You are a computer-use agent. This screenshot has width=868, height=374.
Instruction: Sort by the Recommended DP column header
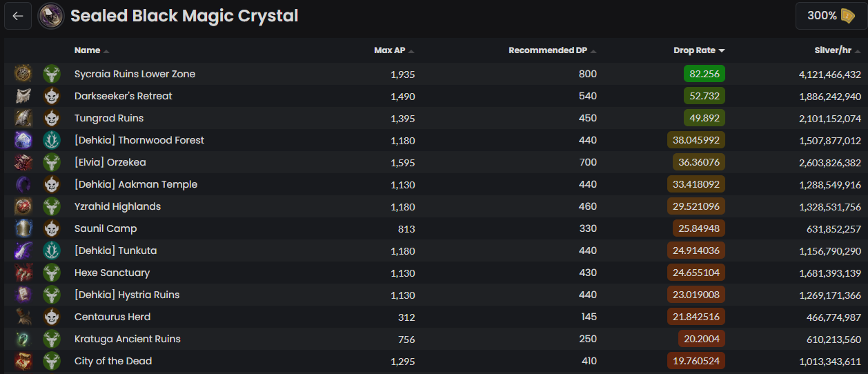(x=548, y=50)
